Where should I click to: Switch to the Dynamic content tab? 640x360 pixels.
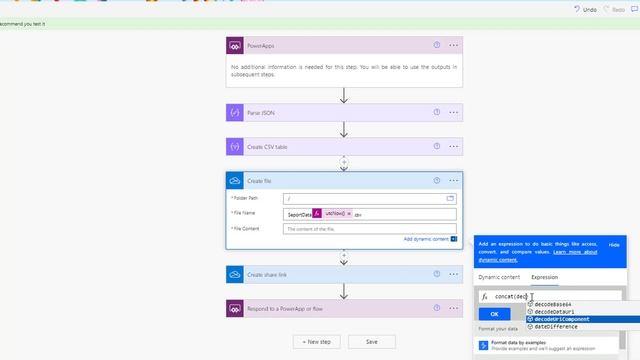coord(499,277)
